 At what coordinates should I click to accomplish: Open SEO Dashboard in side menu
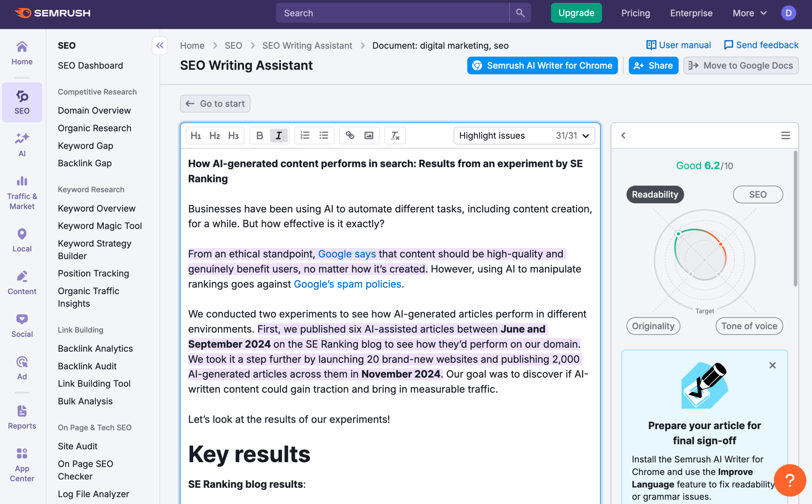point(90,65)
